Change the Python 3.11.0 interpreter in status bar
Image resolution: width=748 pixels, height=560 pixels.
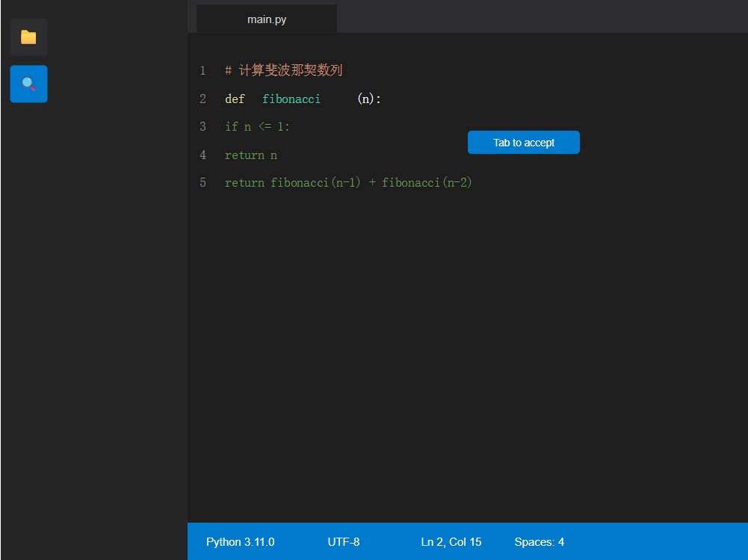(x=240, y=542)
